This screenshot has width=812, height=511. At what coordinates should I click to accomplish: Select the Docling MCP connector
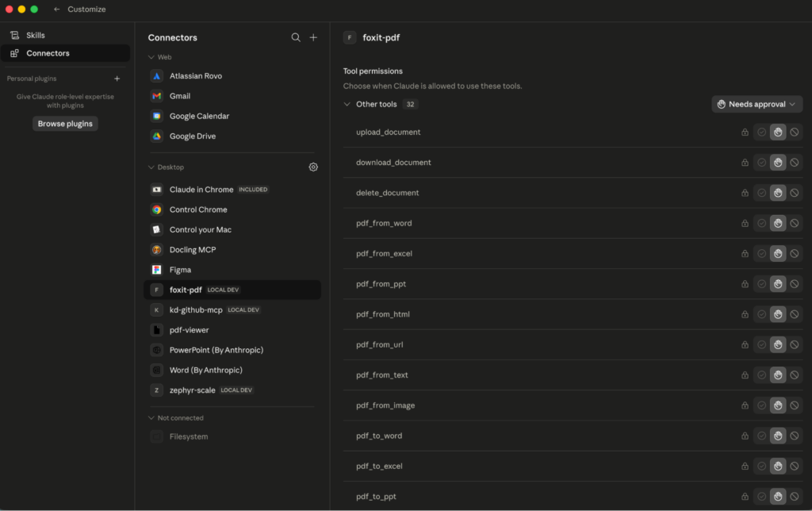[232, 250]
